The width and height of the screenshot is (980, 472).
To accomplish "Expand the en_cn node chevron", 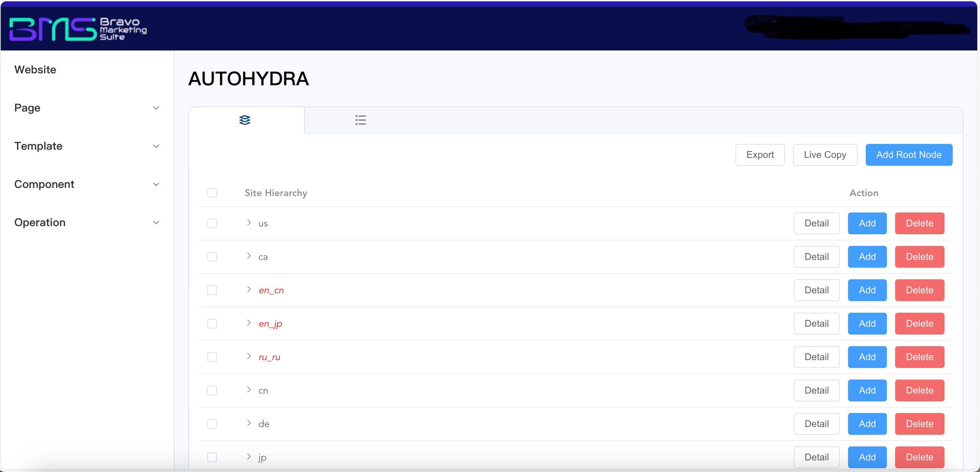I will tap(249, 290).
